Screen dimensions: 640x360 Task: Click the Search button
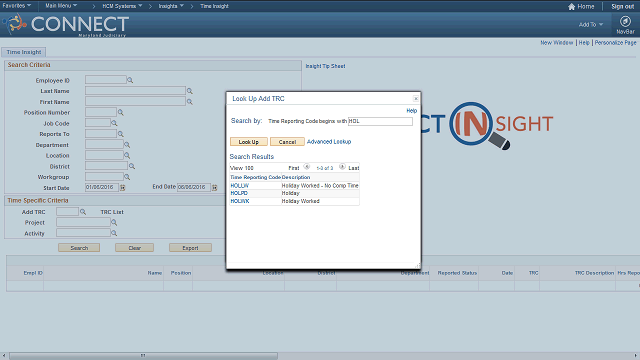[x=79, y=248]
